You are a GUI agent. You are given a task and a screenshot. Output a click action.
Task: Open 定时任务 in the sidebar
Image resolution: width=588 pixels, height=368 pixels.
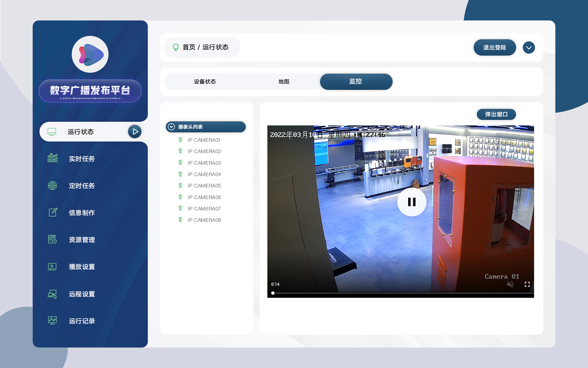(x=82, y=186)
